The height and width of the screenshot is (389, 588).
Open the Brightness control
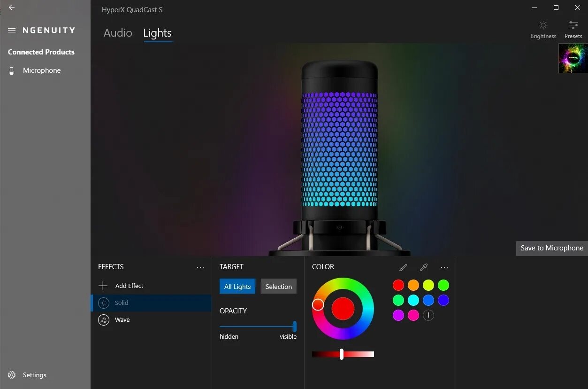(x=543, y=30)
